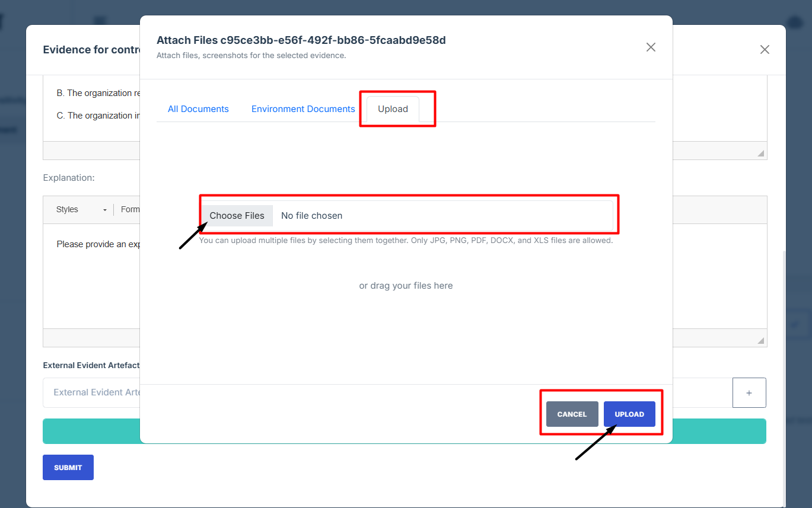Close the Evidence for control dialog
This screenshot has height=508, width=812.
tap(765, 50)
